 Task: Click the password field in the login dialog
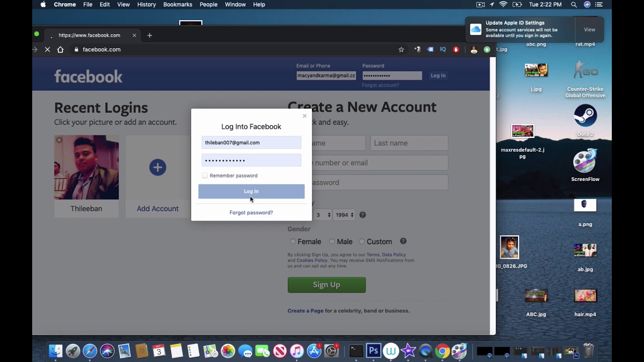251,160
